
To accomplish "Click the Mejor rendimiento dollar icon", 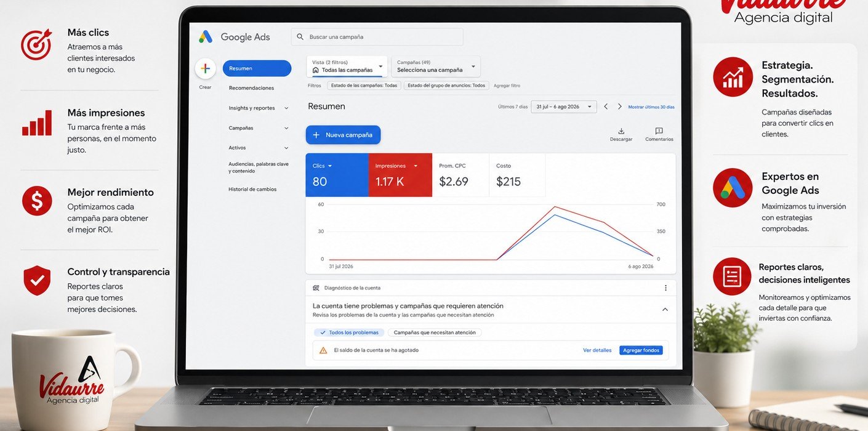I will point(37,201).
